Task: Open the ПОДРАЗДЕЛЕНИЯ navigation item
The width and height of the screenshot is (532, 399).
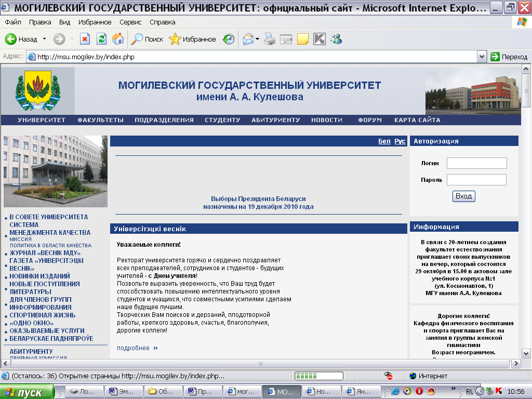Action: click(x=164, y=120)
